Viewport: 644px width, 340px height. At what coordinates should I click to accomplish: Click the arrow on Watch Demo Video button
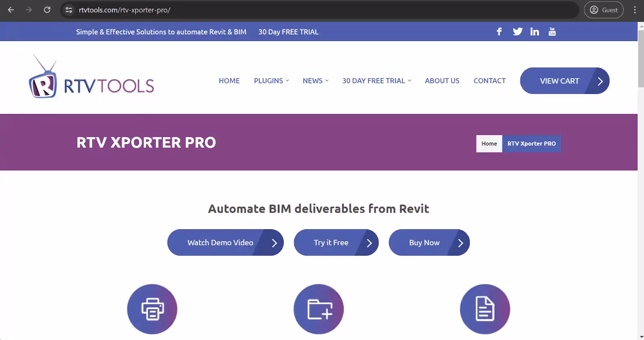[275, 243]
